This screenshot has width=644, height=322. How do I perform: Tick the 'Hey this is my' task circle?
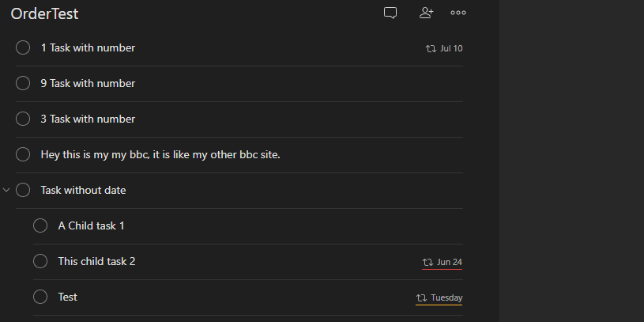23,155
